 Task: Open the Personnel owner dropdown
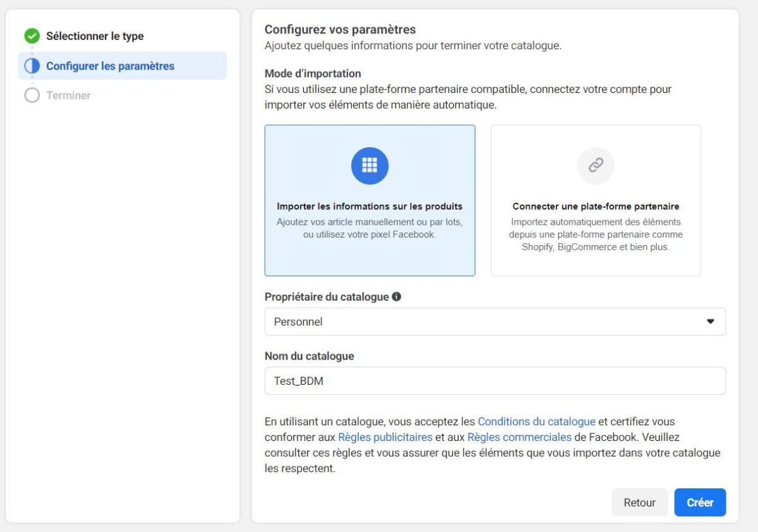[x=495, y=322]
